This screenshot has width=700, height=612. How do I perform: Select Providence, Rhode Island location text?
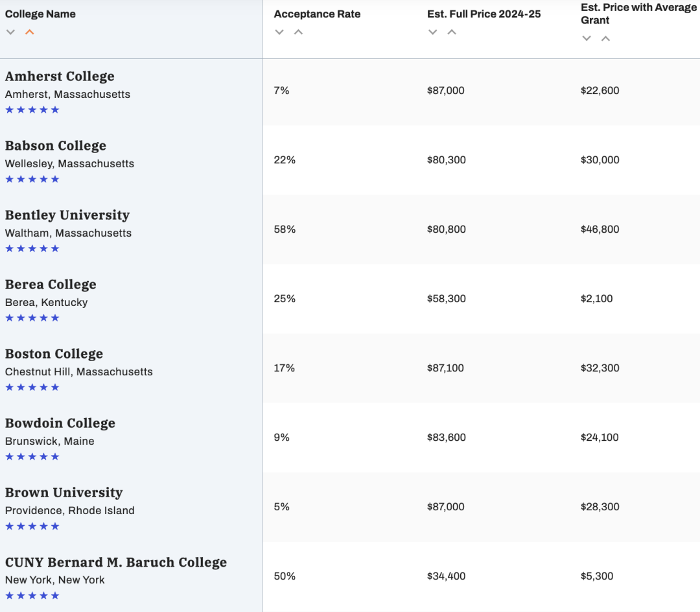69,510
